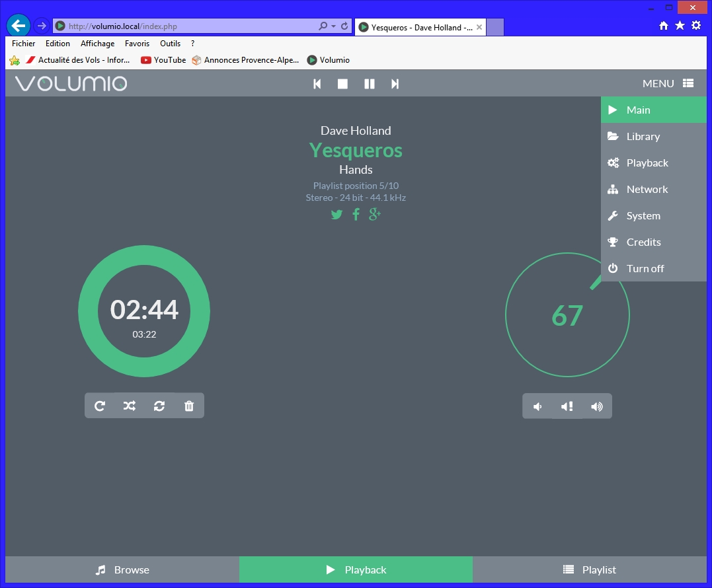Toggle the repeat button

point(100,406)
